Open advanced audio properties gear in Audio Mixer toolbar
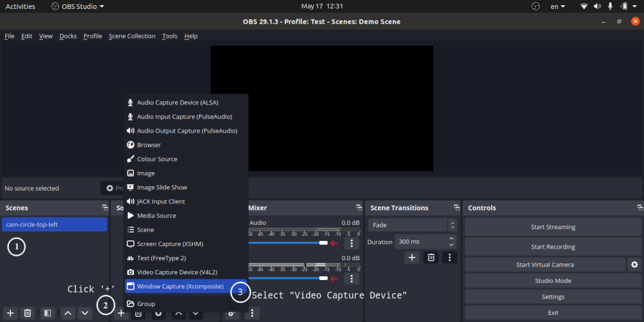The width and height of the screenshot is (644, 322). pos(232,314)
